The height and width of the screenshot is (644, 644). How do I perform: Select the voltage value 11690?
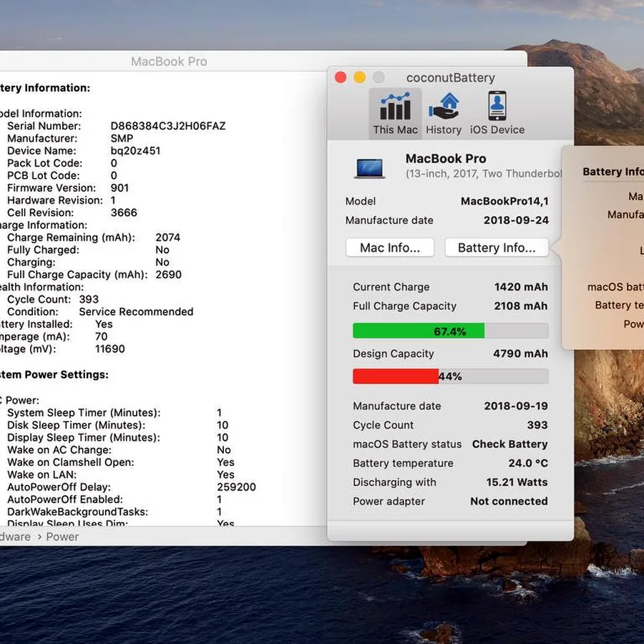[x=109, y=348]
